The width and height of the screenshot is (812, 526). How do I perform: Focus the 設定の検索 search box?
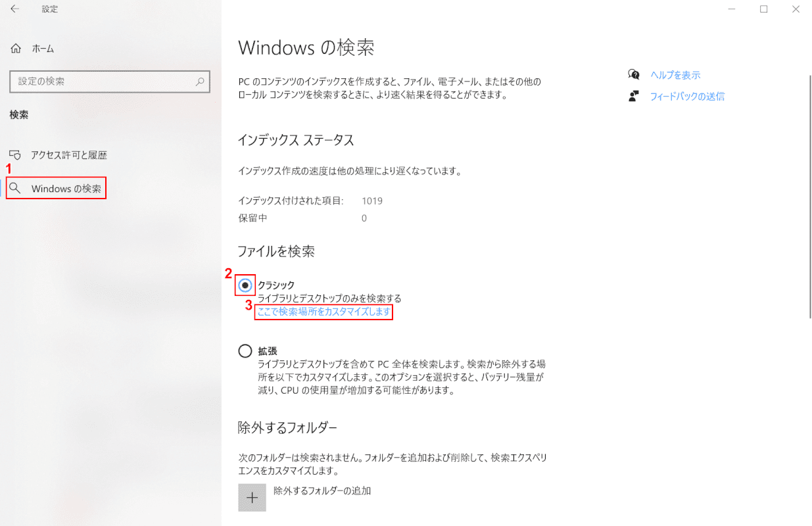click(x=110, y=82)
